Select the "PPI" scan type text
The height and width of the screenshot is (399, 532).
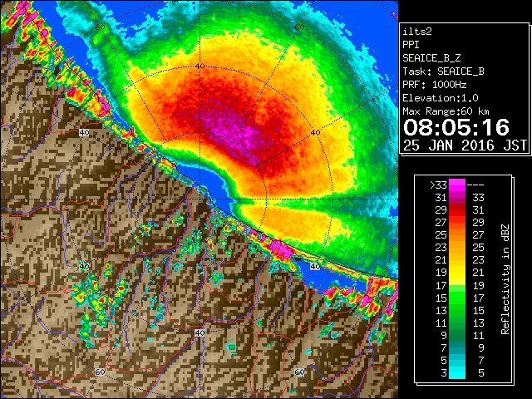411,45
